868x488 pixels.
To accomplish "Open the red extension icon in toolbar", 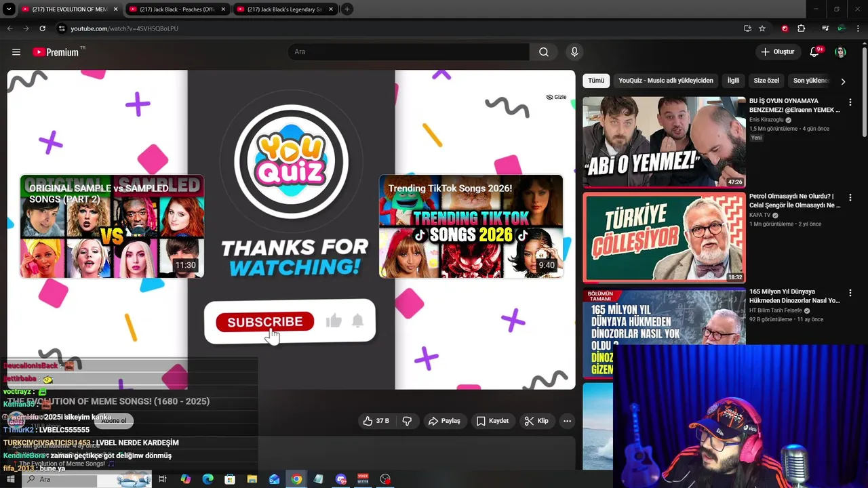I will (785, 28).
